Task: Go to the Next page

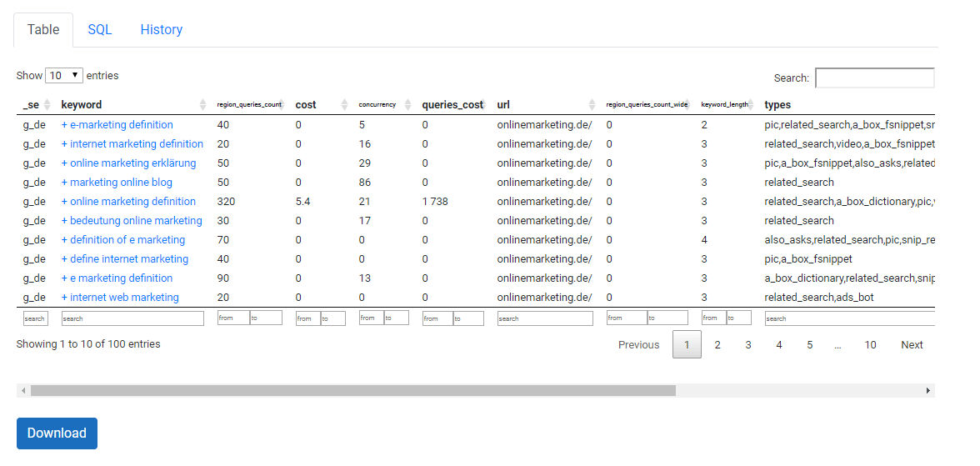Action: [x=912, y=344]
